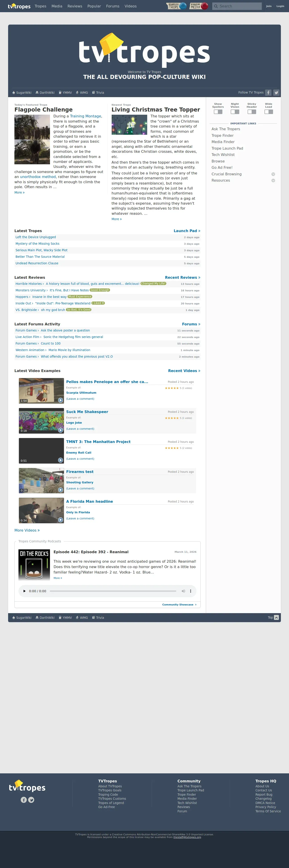Open Twitter page from Follow TV Tropes bar

coord(276,93)
